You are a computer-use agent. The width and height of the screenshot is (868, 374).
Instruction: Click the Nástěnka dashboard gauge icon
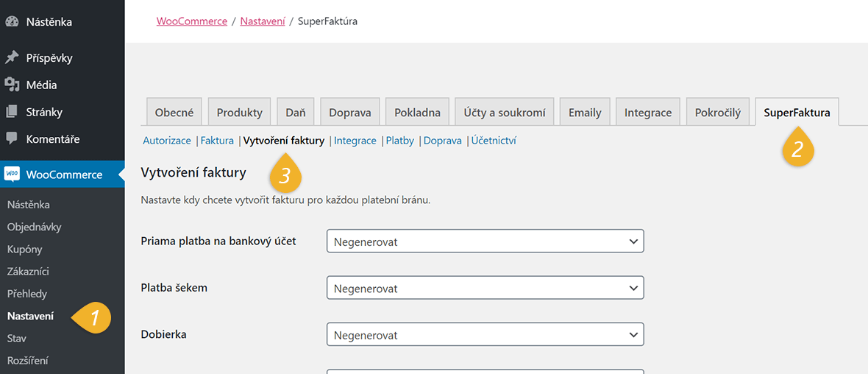12,22
